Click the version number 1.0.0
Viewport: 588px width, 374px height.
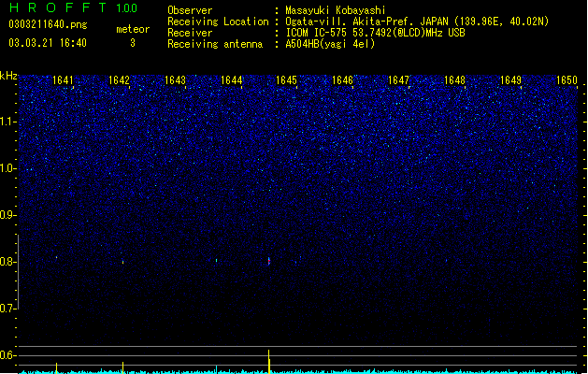coord(126,7)
